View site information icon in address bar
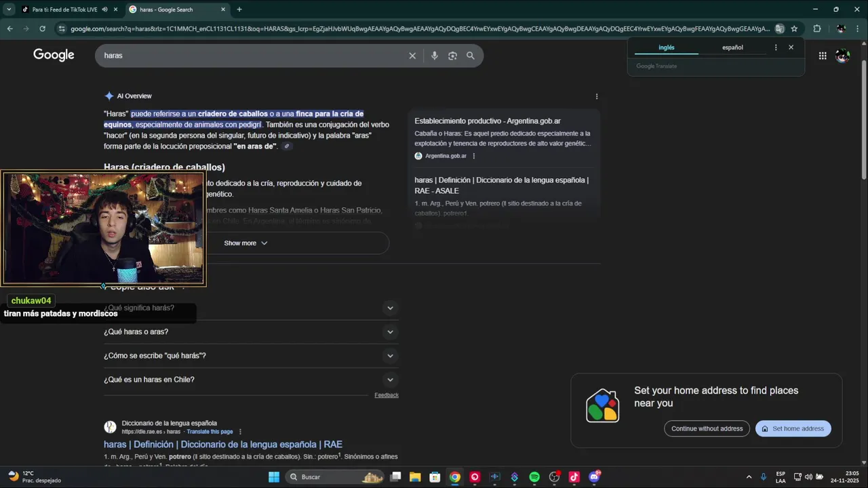The height and width of the screenshot is (488, 868). (x=62, y=28)
